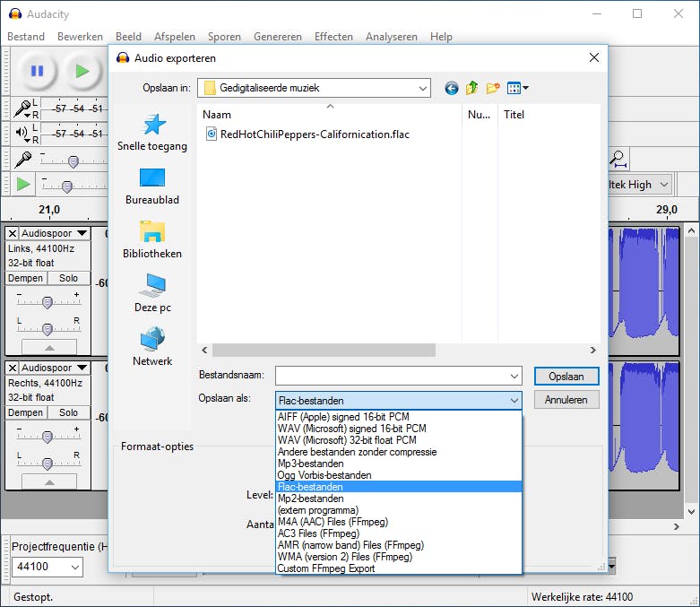Click the playback meter speaker icon

pyautogui.click(x=22, y=133)
